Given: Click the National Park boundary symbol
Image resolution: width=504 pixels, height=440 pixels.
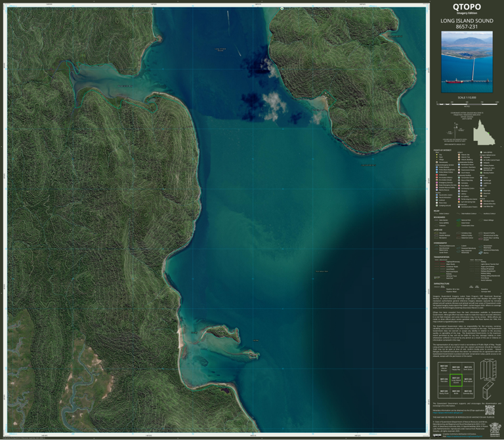Looking at the screenshot, I should click(x=459, y=220).
